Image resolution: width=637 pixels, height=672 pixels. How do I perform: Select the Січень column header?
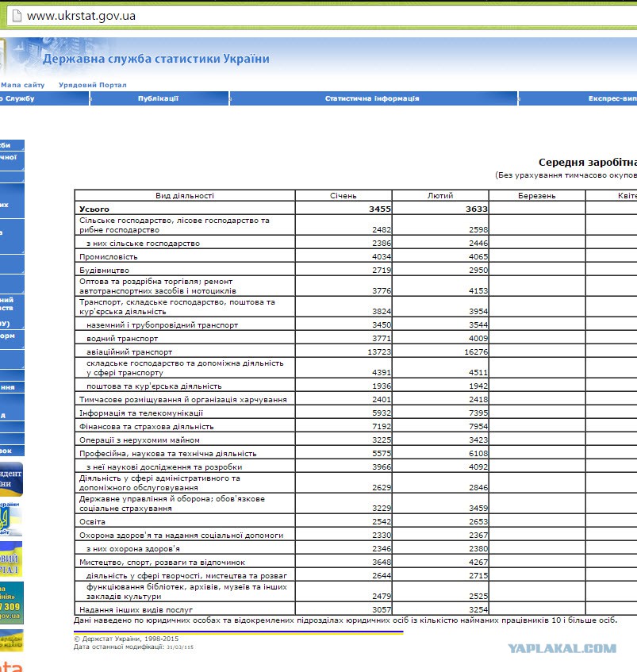click(343, 195)
